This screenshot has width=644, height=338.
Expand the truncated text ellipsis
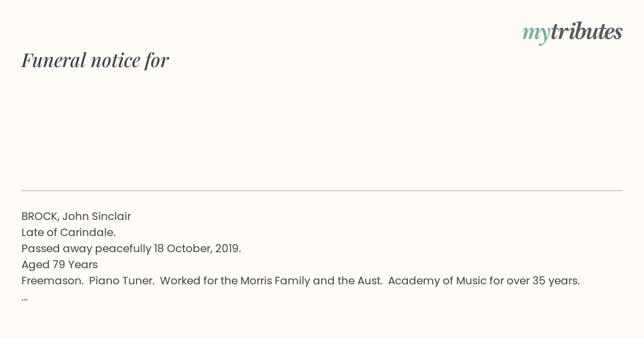(25, 298)
